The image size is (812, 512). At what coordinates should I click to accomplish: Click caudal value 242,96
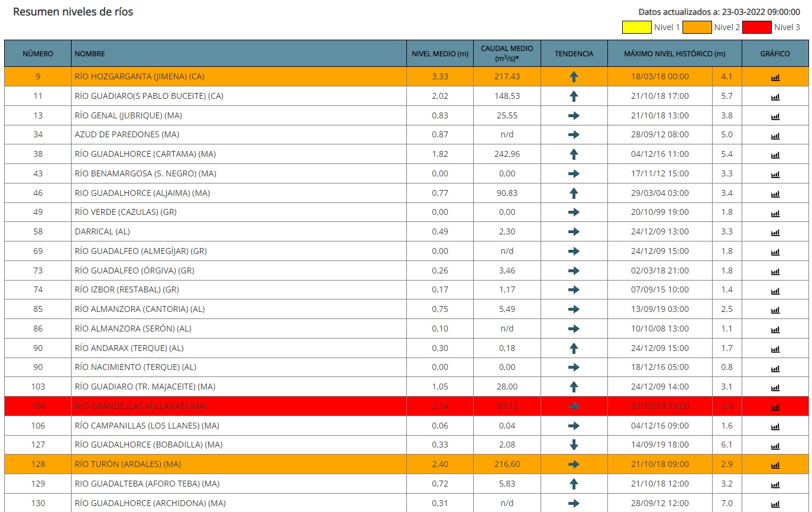point(507,154)
